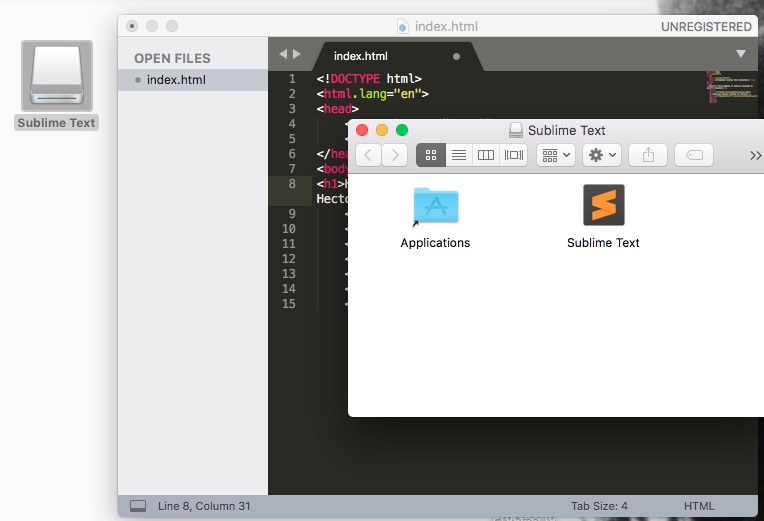
Task: Click the index.html file icon in the title bar
Action: (402, 26)
